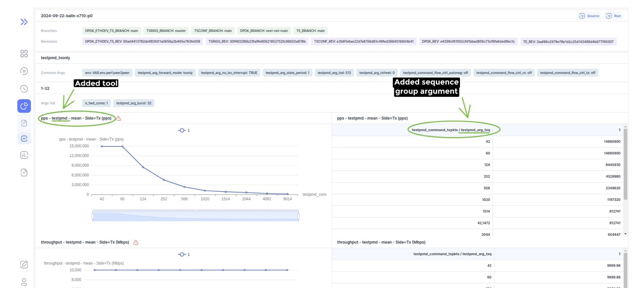644x288 pixels.
Task: Click warning triangle beside throughput chart title
Action: [x=136, y=243]
